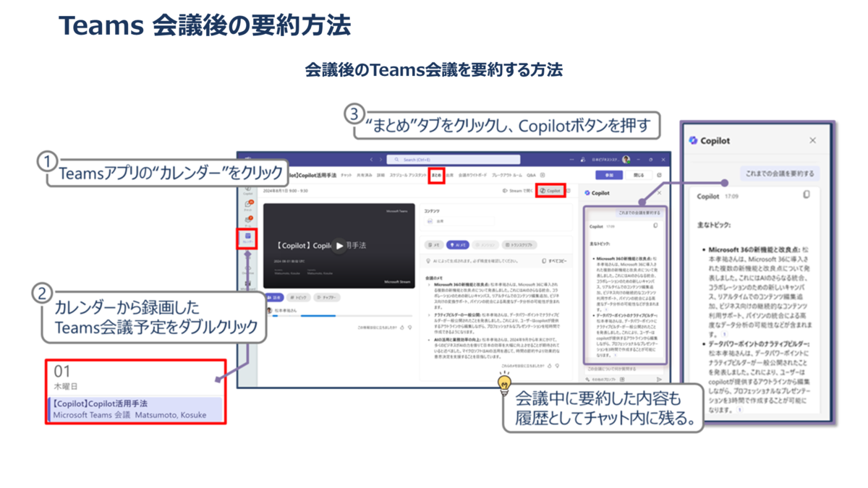Image resolution: width=868 pixels, height=488 pixels.
Task: Play the Copilot活用手法 meeting recording
Action: click(x=339, y=246)
